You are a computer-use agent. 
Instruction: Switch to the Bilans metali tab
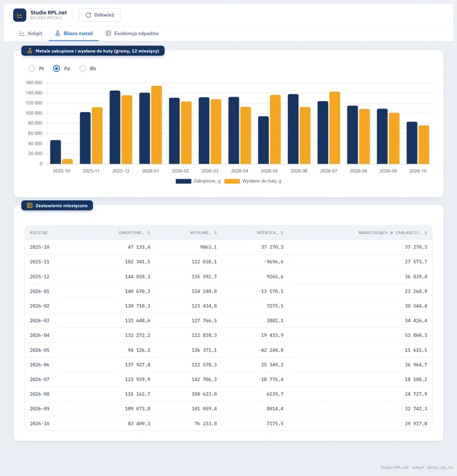(74, 34)
